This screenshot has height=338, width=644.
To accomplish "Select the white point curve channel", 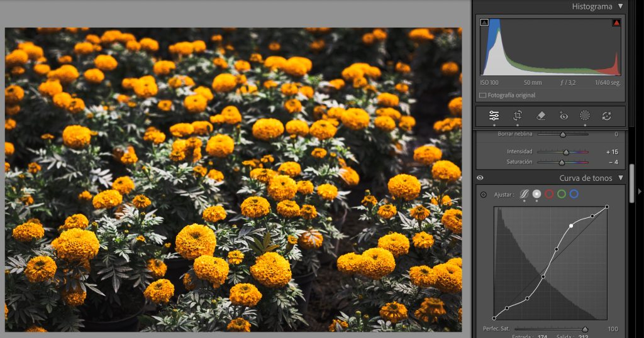I will pyautogui.click(x=537, y=194).
